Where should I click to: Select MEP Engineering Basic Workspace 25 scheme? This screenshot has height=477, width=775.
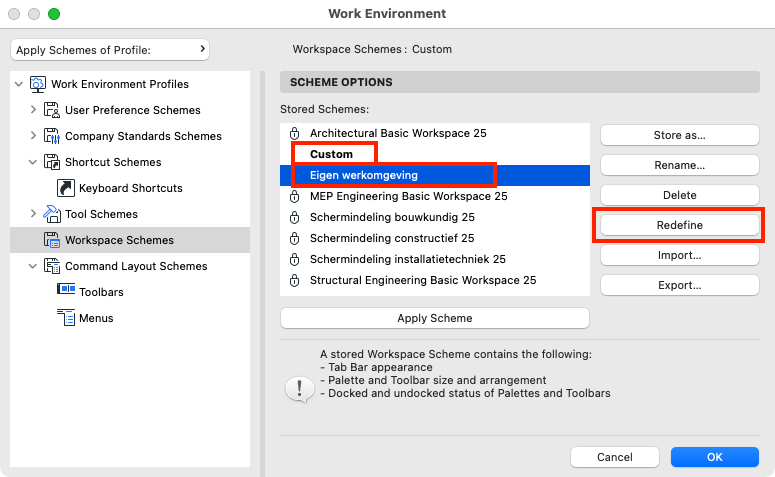pos(408,196)
